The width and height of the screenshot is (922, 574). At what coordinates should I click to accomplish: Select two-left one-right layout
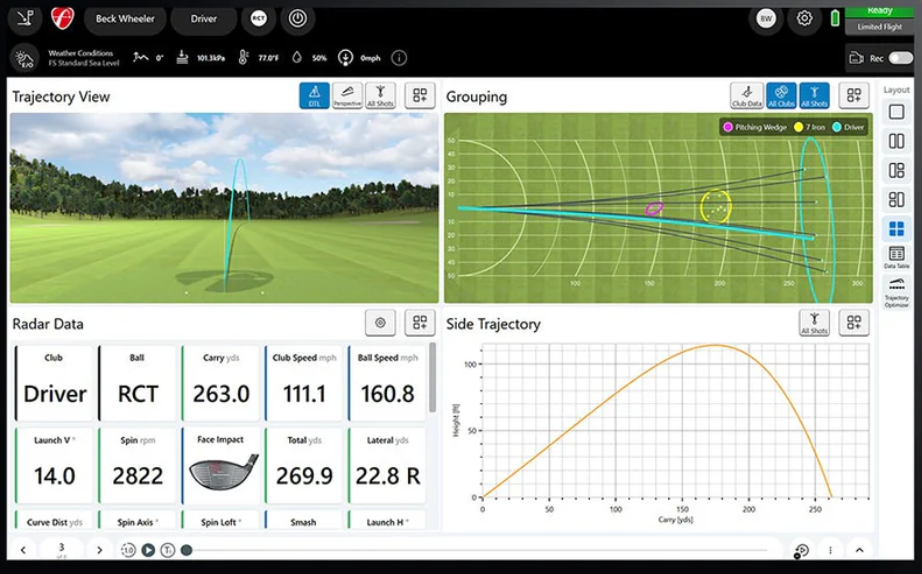click(x=896, y=199)
